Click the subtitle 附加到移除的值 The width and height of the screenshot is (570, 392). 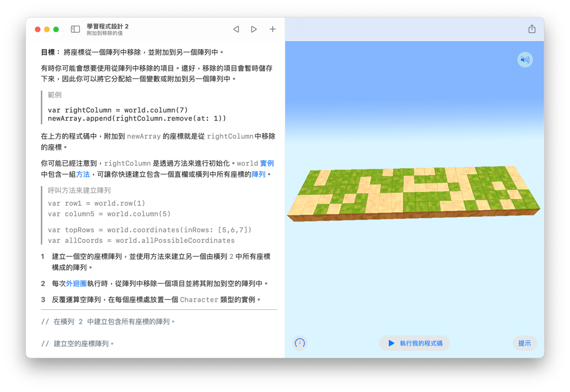pyautogui.click(x=105, y=33)
